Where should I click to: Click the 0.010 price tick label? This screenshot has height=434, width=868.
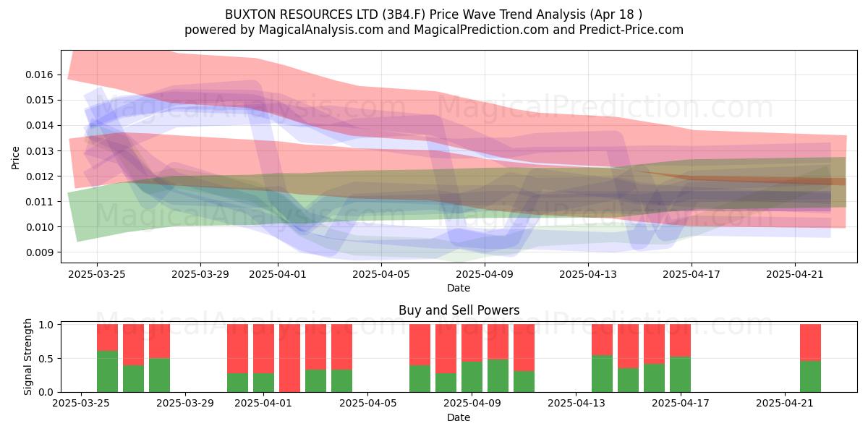(x=40, y=227)
